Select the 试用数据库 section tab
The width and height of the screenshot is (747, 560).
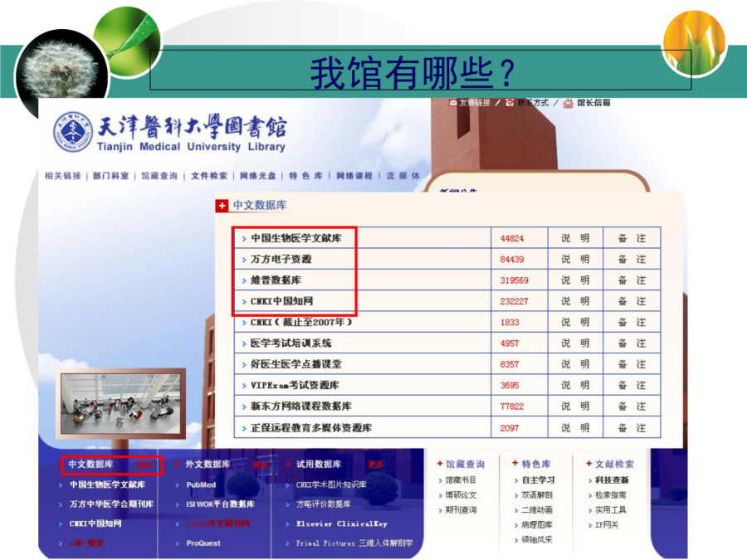point(319,465)
